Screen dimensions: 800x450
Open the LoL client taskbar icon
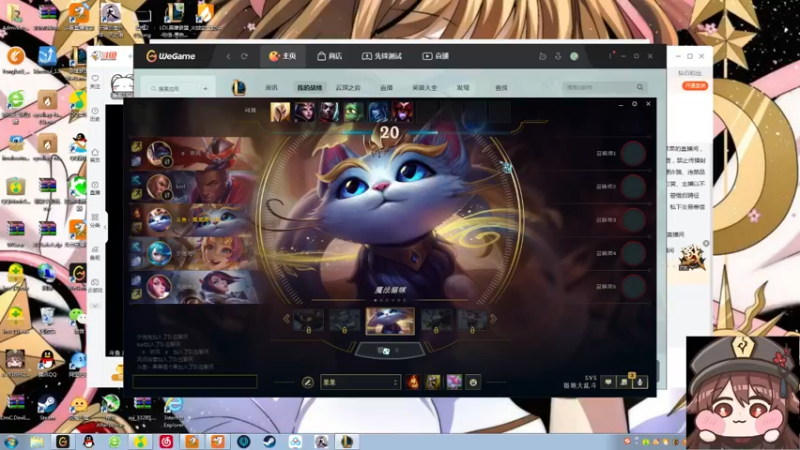click(346, 441)
